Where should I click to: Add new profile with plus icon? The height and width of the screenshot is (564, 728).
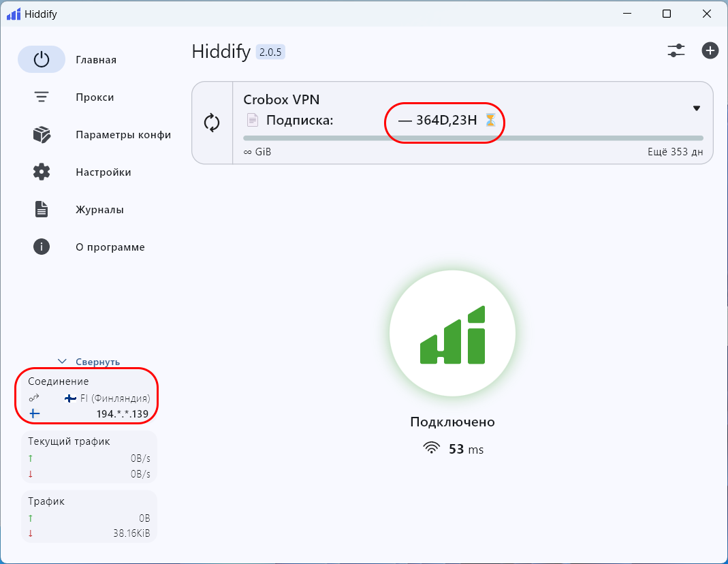(710, 50)
